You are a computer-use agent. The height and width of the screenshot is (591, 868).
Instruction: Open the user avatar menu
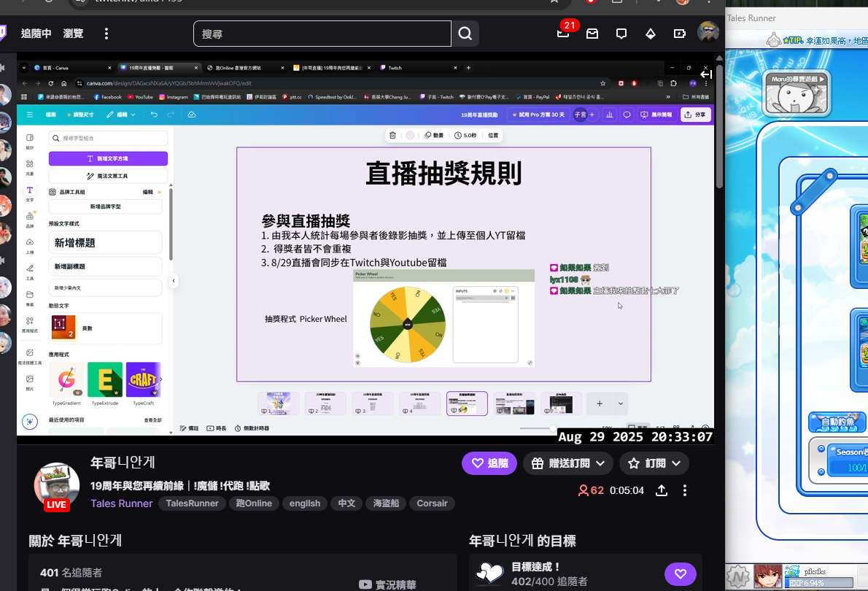pyautogui.click(x=708, y=33)
